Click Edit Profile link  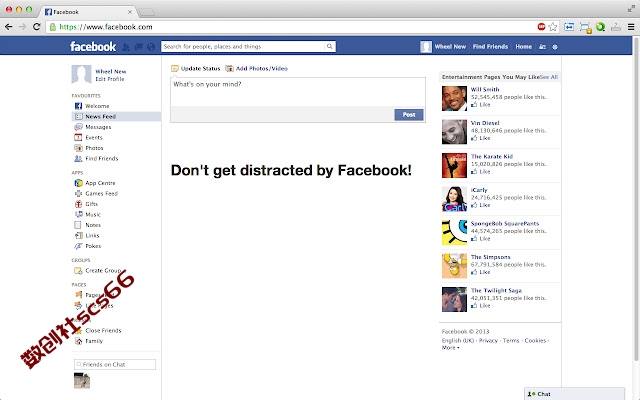[110, 79]
